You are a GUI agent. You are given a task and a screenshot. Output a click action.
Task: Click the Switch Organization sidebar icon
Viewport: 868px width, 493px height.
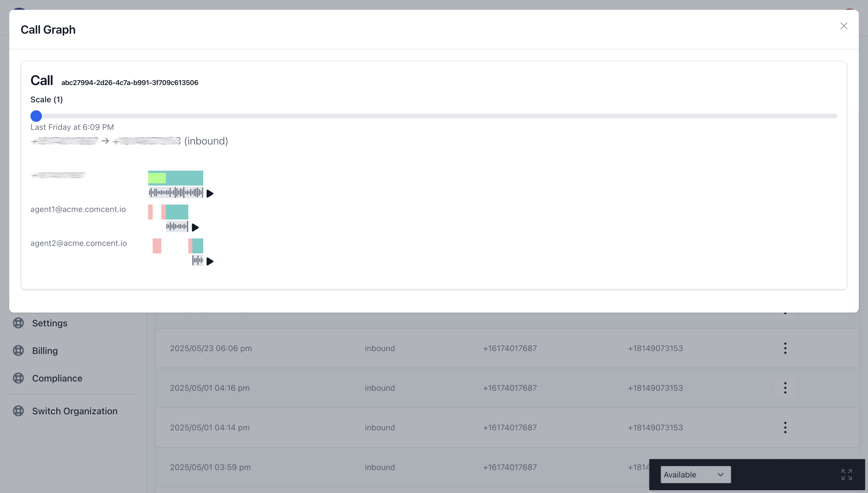(x=18, y=411)
